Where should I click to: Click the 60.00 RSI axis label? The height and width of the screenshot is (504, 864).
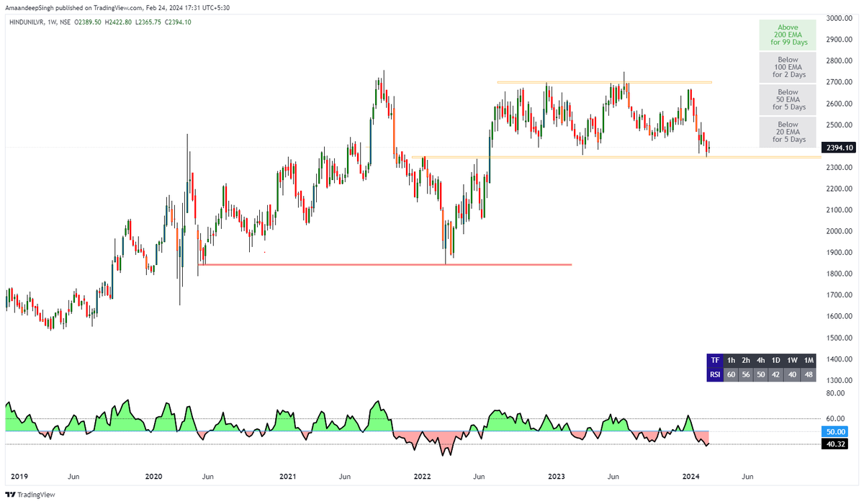click(x=834, y=418)
